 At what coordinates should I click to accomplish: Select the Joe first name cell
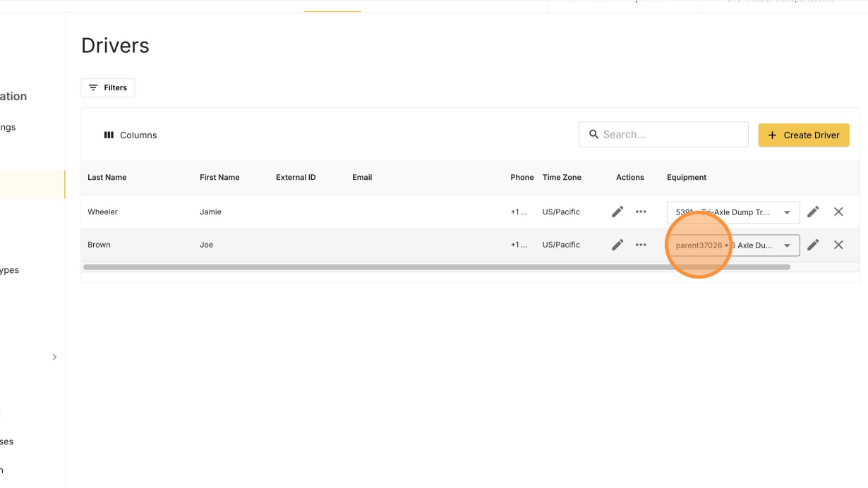(206, 245)
